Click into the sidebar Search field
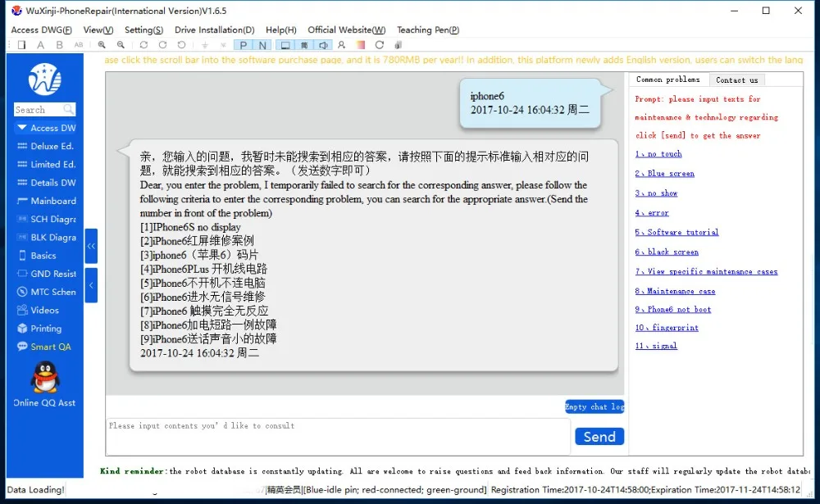 (39, 109)
